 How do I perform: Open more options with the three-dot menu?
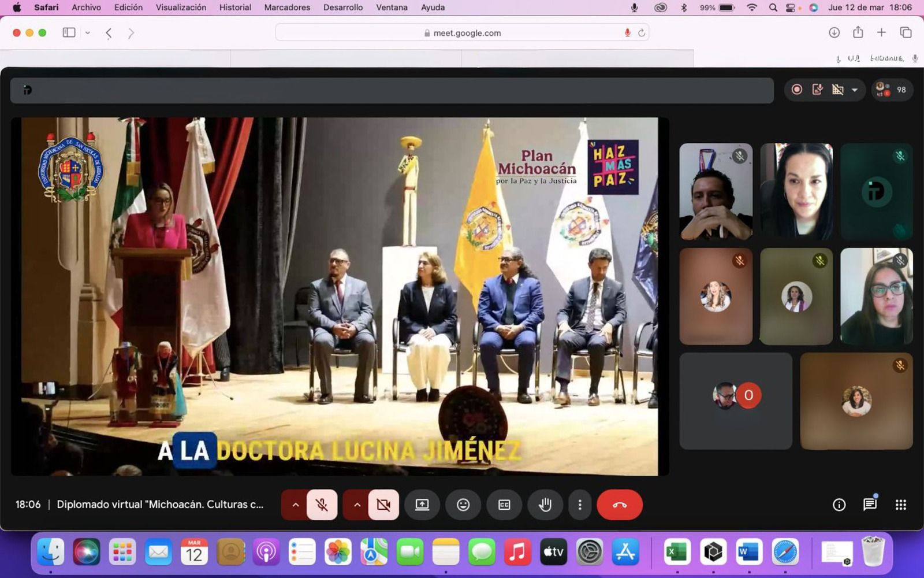click(x=579, y=505)
